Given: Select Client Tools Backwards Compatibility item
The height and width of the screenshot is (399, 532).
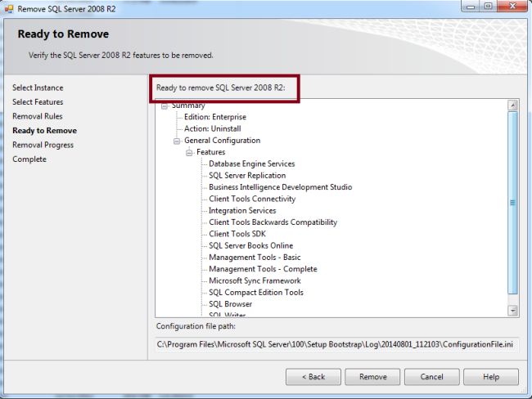Looking at the screenshot, I should pos(273,222).
